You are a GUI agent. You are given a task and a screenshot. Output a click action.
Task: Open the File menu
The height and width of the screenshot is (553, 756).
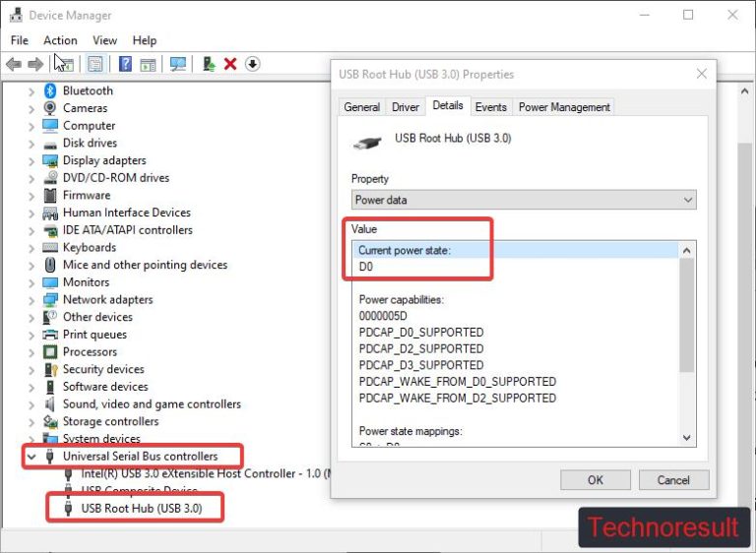pos(20,40)
